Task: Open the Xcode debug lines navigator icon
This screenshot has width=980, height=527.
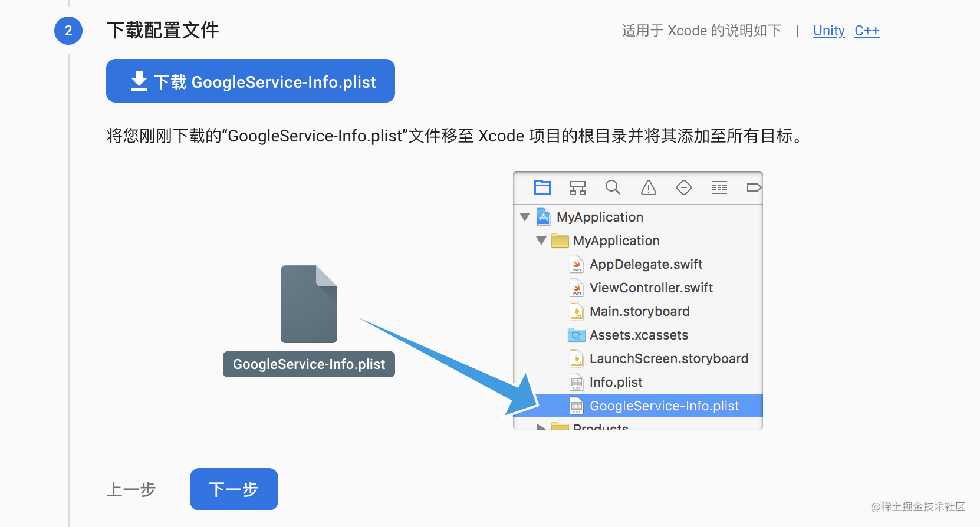Action: 719,187
